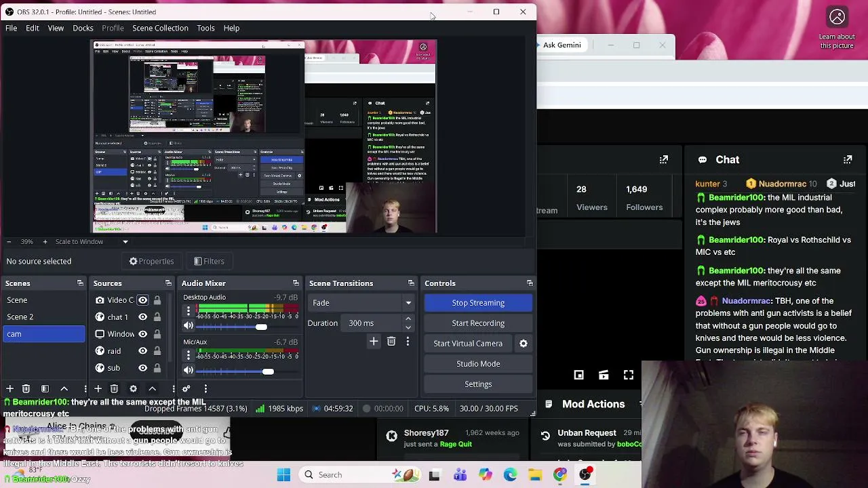Image resolution: width=868 pixels, height=488 pixels.
Task: Open scene filters in the Scenes toolbar
Action: 45,388
